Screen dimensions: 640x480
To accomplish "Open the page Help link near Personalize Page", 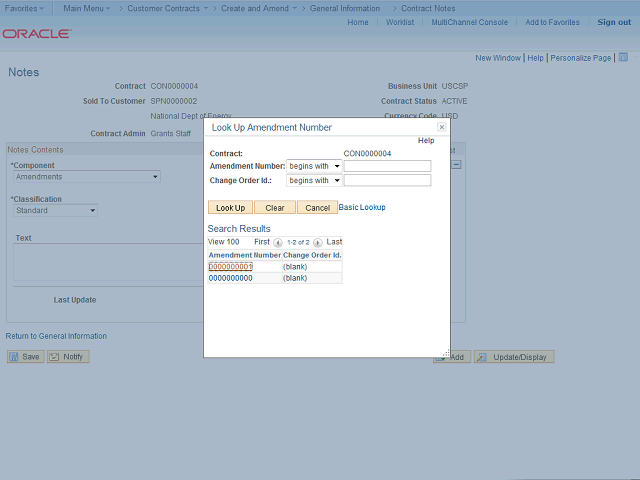I will 535,58.
